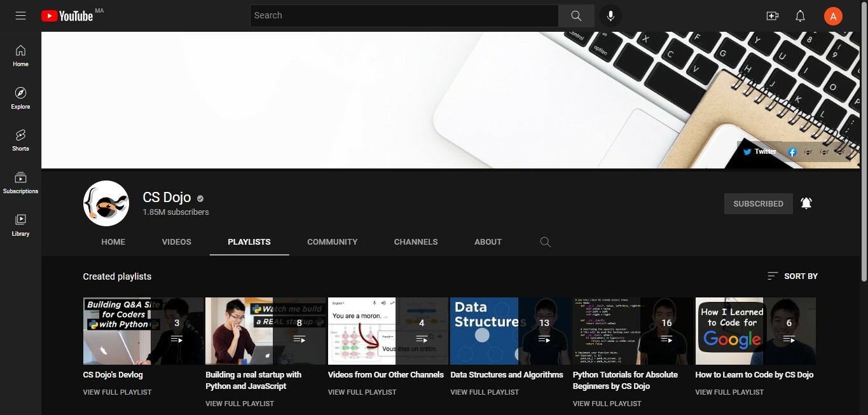Open Shorts in sidebar
868x415 pixels.
tap(20, 140)
